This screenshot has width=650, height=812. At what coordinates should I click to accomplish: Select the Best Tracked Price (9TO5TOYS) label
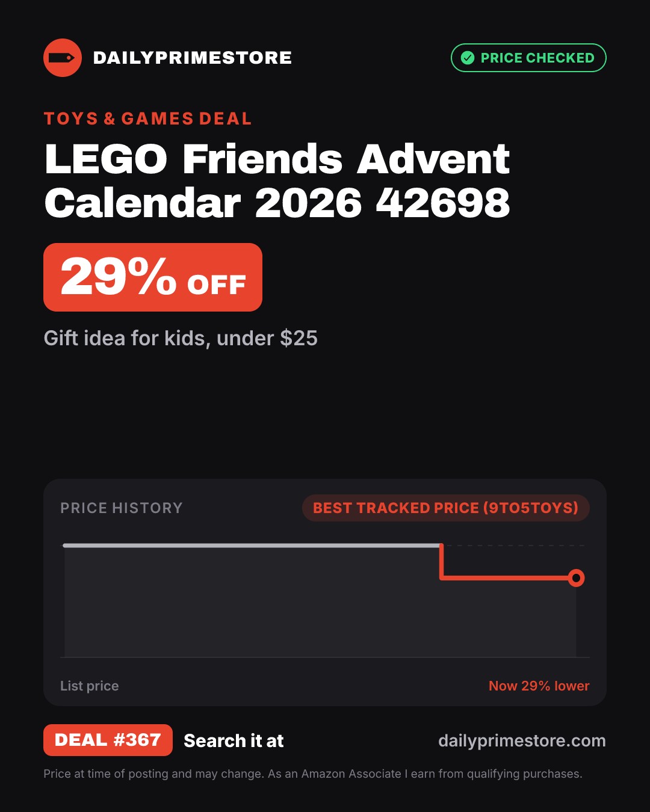pos(445,508)
